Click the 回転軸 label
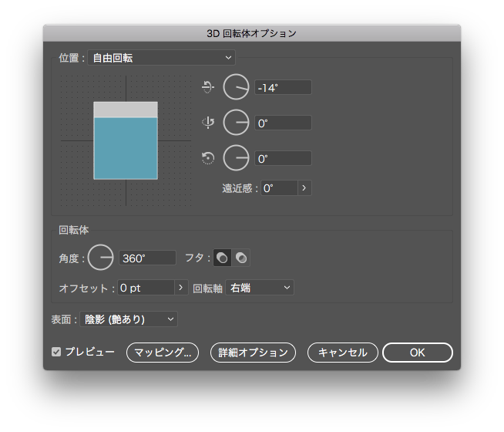This screenshot has width=504, height=432. (207, 289)
